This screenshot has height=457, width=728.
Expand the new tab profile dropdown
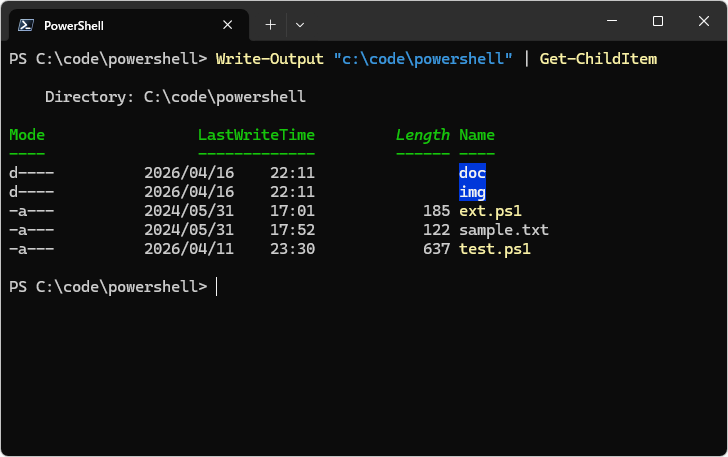pos(300,24)
